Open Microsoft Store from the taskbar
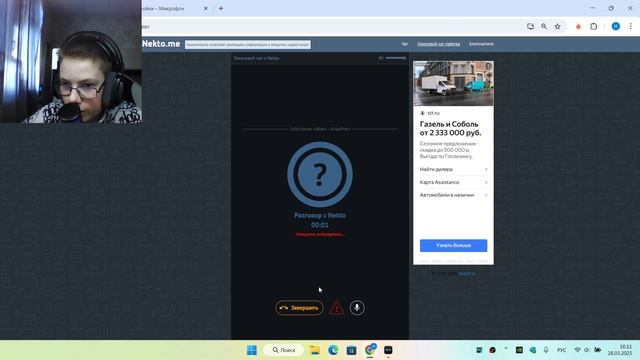 click(x=351, y=350)
